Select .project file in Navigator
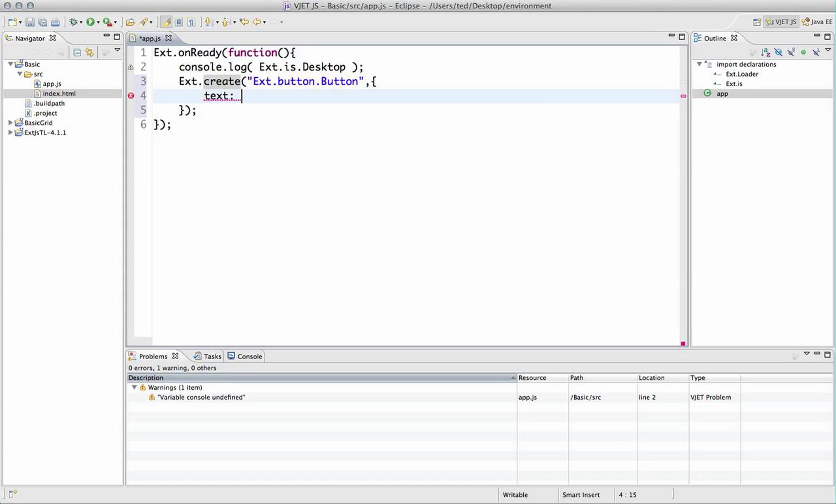The height and width of the screenshot is (504, 836). 45,113
